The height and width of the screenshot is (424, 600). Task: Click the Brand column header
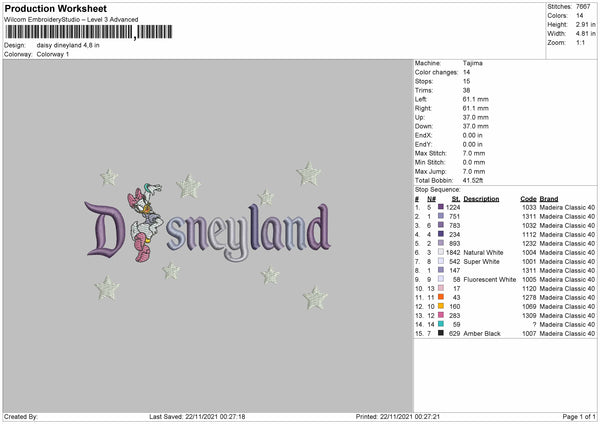point(549,199)
